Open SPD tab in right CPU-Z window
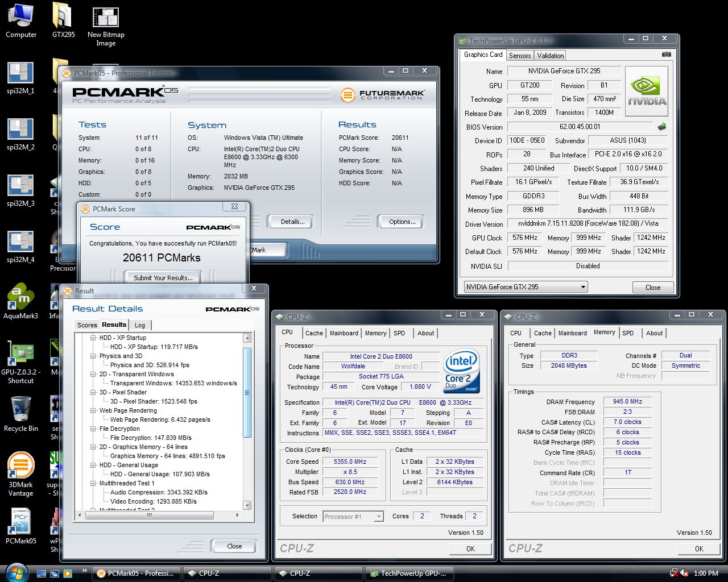The width and height of the screenshot is (728, 582). [x=628, y=333]
